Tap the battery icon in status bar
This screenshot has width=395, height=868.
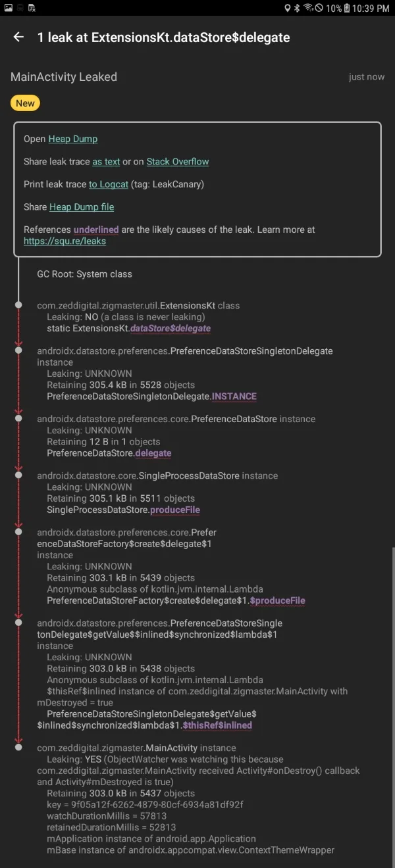pyautogui.click(x=348, y=9)
